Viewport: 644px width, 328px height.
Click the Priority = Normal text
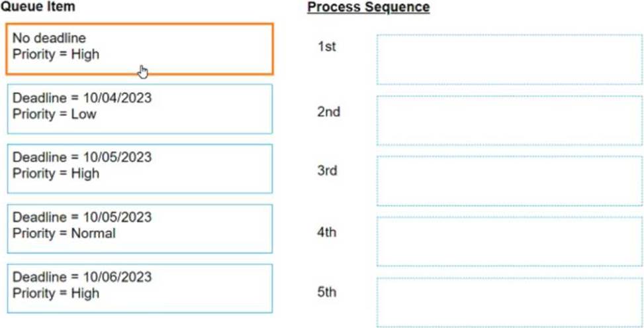point(64,233)
